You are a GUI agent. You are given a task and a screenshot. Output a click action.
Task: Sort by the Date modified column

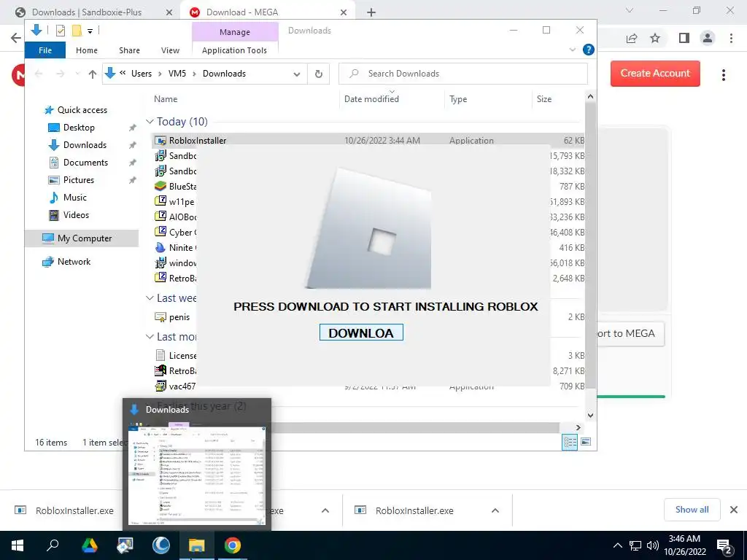(371, 99)
